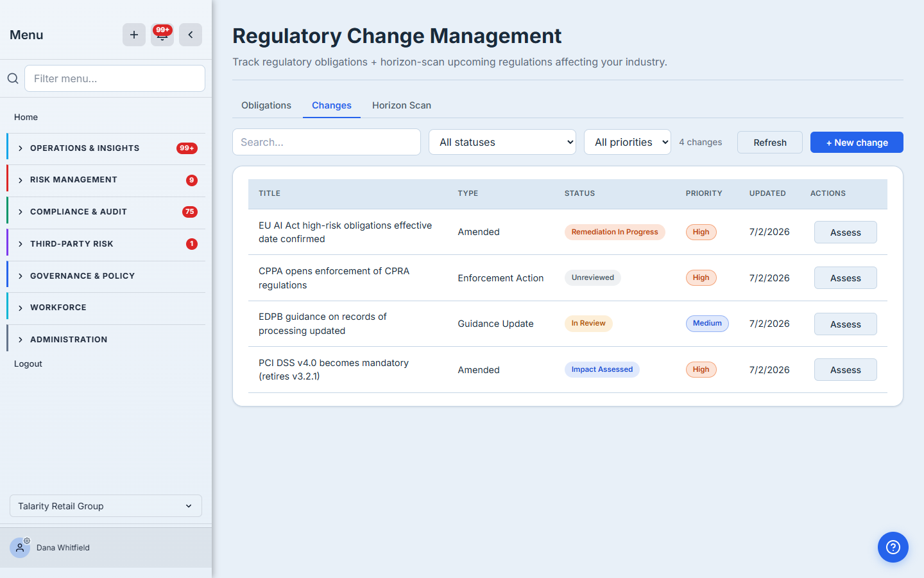
Task: Expand Compliance & Audit menu section
Action: point(106,212)
